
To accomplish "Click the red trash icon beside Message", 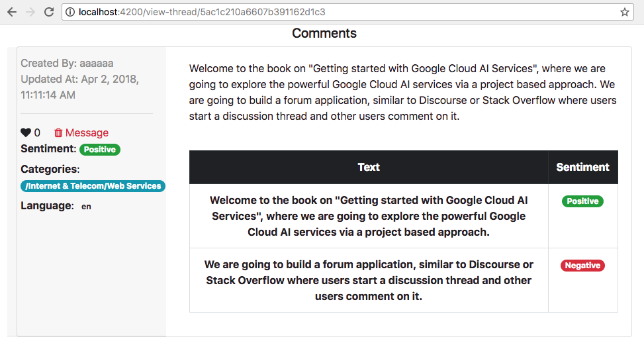I will tap(58, 132).
